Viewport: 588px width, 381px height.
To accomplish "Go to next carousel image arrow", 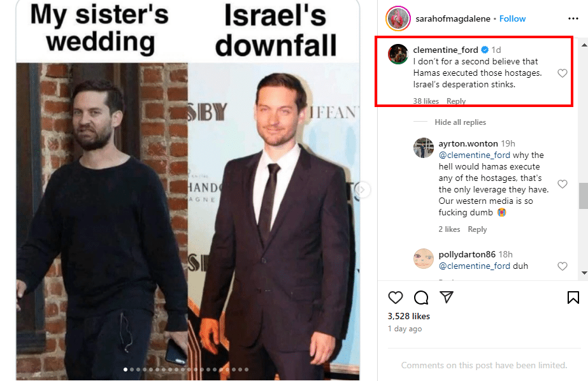I will pyautogui.click(x=362, y=190).
